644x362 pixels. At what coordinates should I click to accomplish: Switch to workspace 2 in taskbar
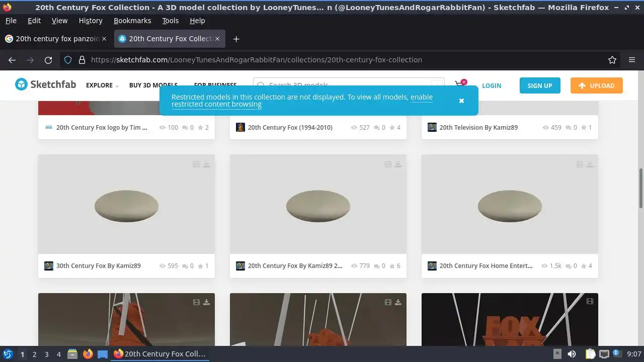click(34, 354)
